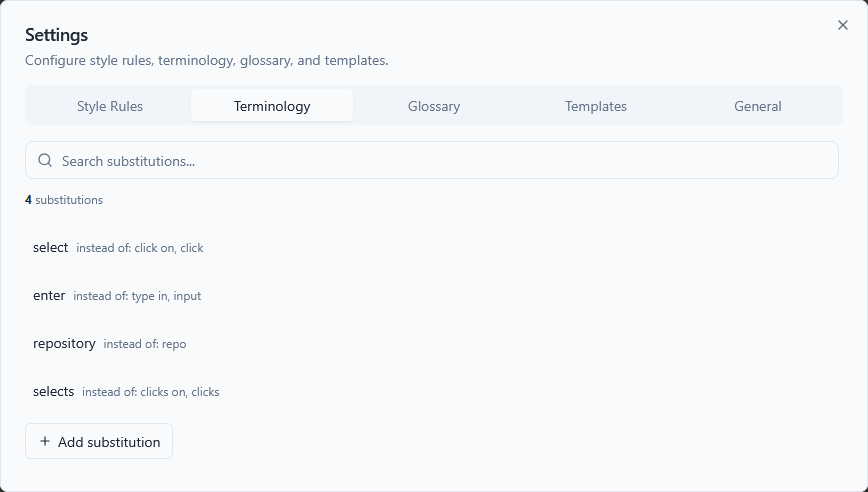Go to the Templates tab
The image size is (868, 492).
[x=596, y=106]
